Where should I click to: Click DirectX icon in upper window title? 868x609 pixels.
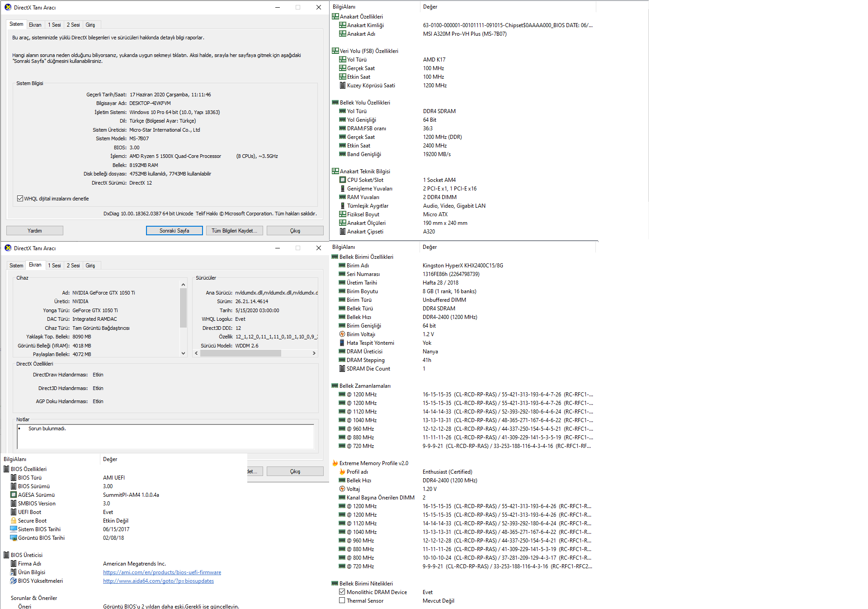(8, 7)
